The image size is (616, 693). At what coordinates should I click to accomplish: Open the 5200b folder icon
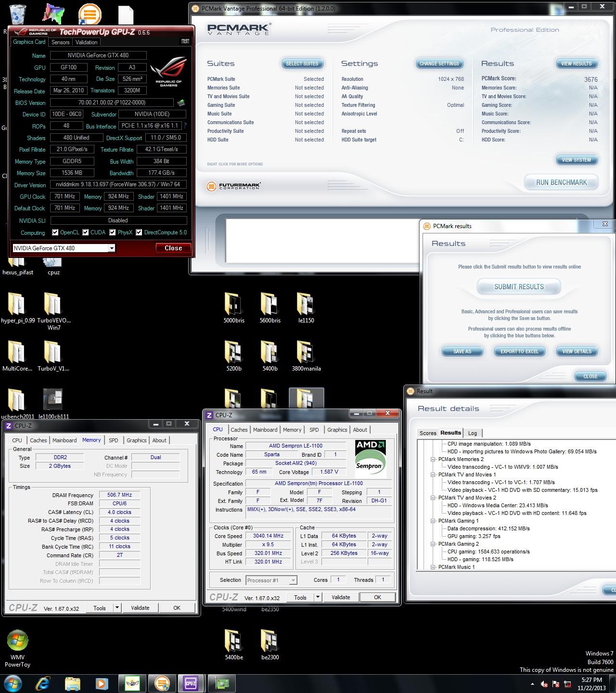(x=234, y=353)
